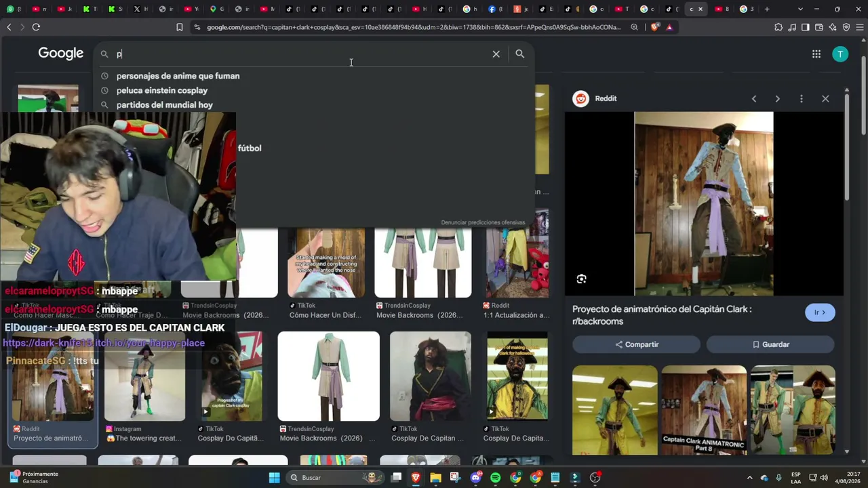
Task: Open Spotify from taskbar
Action: coord(495,478)
